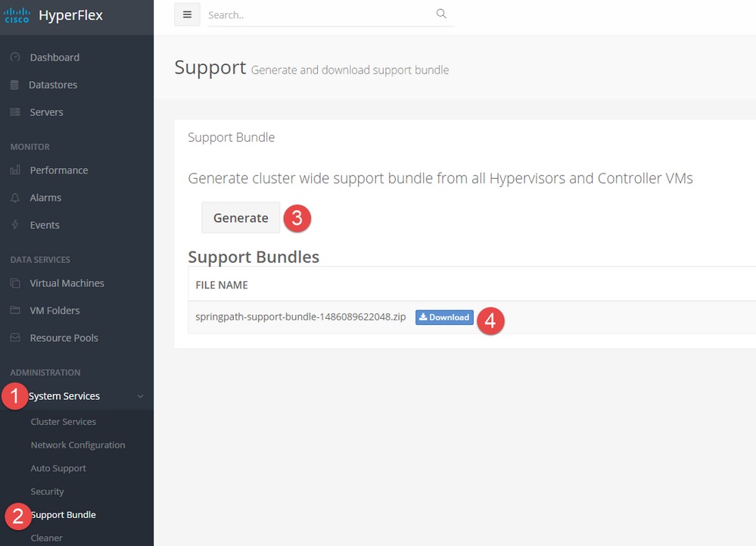756x546 pixels.
Task: Click the Performance chart icon
Action: click(x=15, y=170)
